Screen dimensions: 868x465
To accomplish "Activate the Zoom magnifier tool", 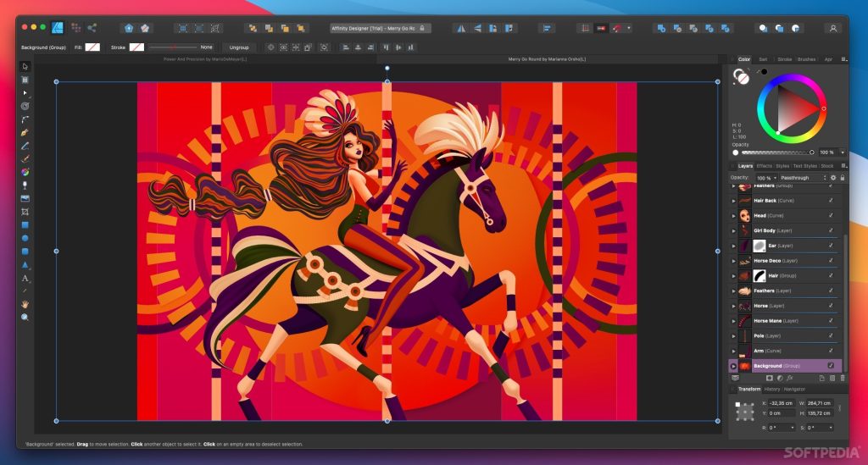I will (25, 317).
